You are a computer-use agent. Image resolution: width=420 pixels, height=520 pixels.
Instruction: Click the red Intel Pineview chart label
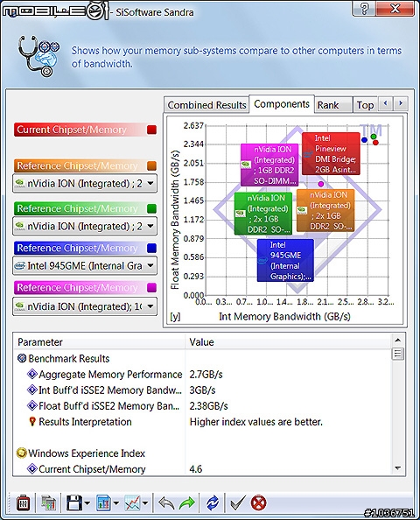(x=331, y=153)
